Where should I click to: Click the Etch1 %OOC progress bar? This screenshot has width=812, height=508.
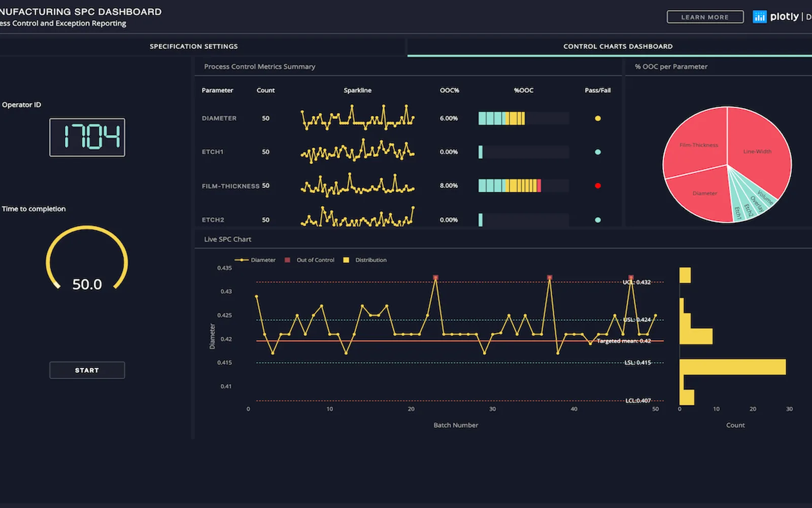point(524,152)
